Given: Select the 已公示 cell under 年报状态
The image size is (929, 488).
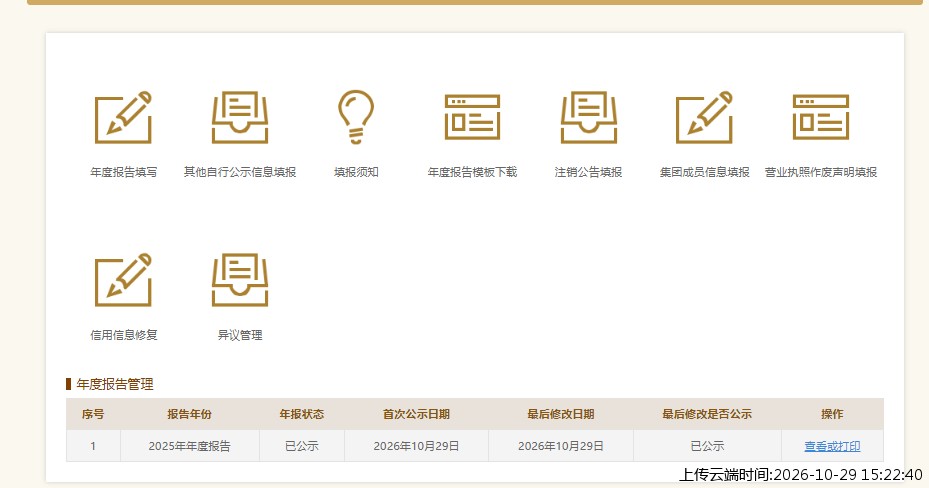Looking at the screenshot, I should 302,446.
